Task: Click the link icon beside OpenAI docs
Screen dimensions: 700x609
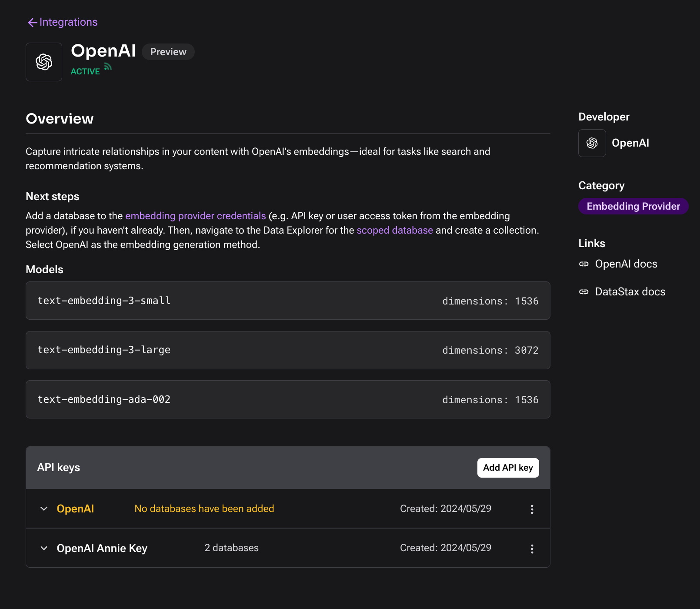Action: 583,264
